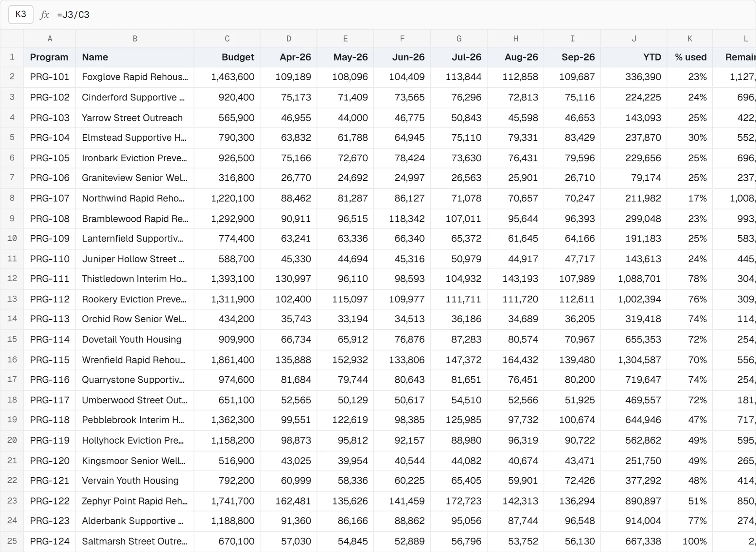The height and width of the screenshot is (552, 756).
Task: Click Aug-26 value 96,319
Action: tap(516, 440)
